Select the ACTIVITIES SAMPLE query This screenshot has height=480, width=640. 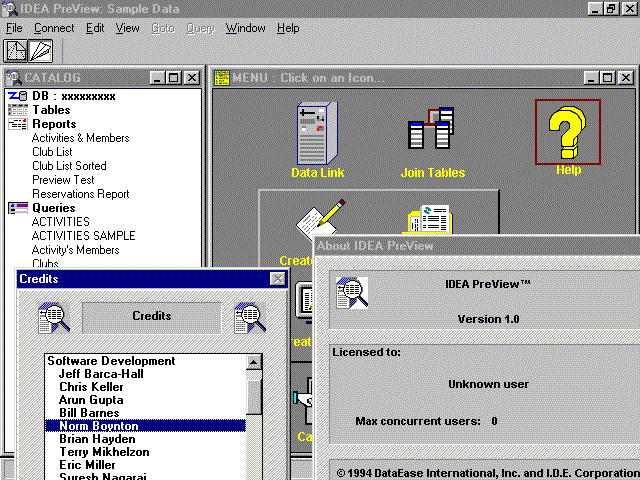pos(84,236)
